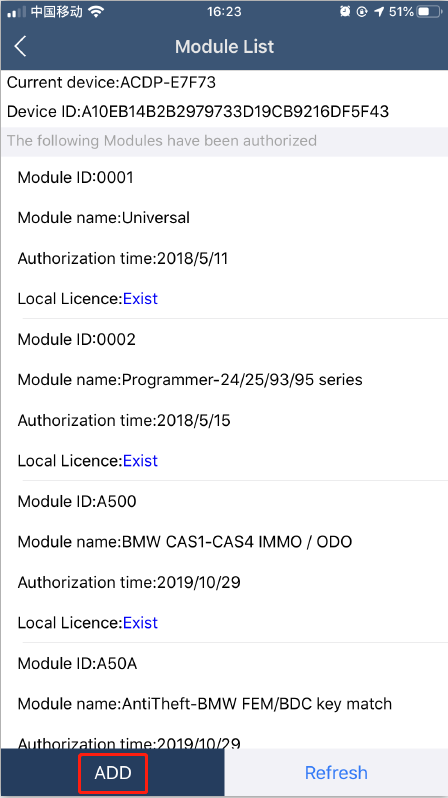Image resolution: width=448 pixels, height=798 pixels.
Task: Tap the rotation lock status icon
Action: point(362,11)
